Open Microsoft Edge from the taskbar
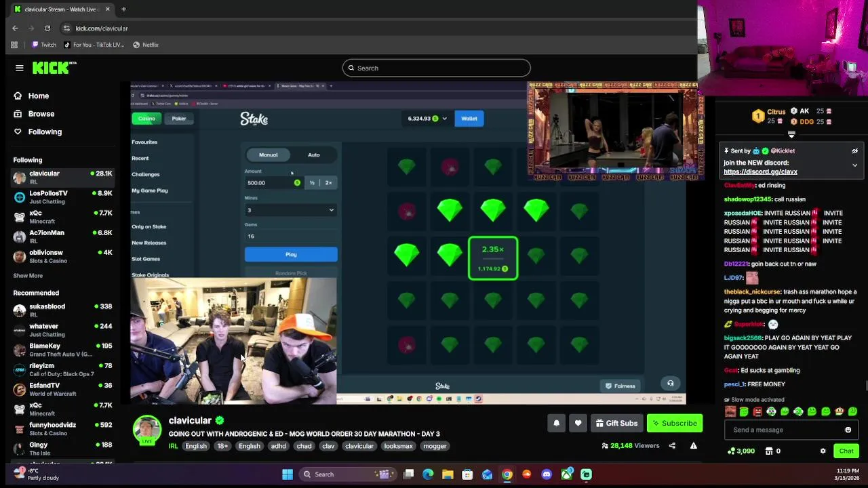 (x=428, y=474)
